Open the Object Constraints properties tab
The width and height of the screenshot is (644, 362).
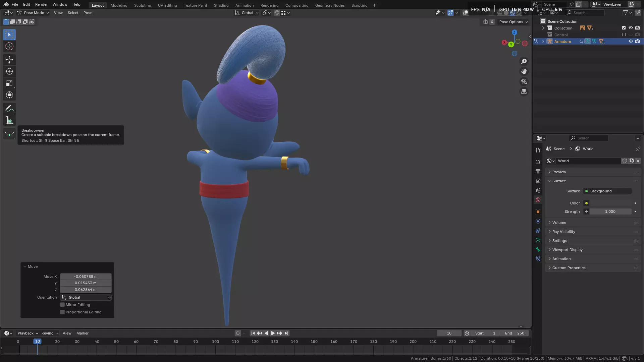pyautogui.click(x=538, y=231)
